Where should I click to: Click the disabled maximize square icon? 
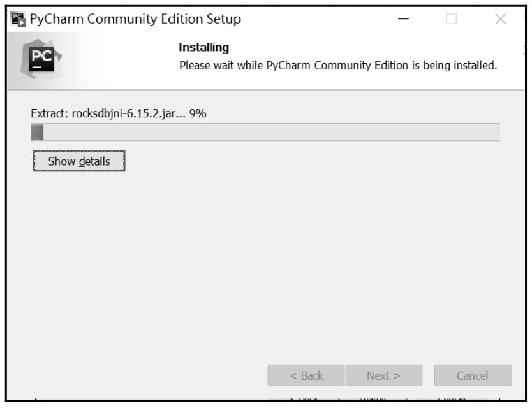click(451, 19)
